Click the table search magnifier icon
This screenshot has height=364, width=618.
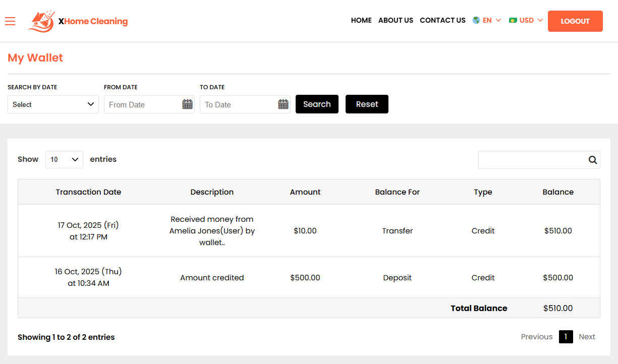point(592,160)
